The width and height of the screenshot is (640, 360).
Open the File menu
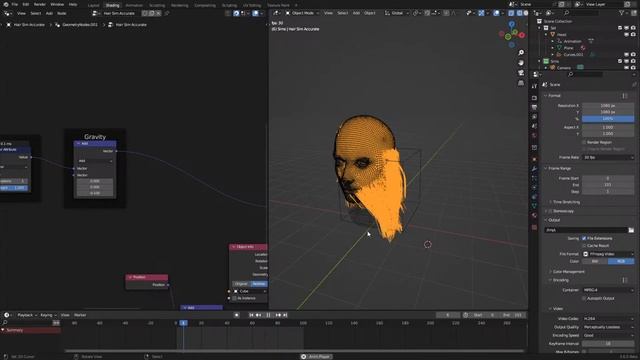[x=15, y=4]
